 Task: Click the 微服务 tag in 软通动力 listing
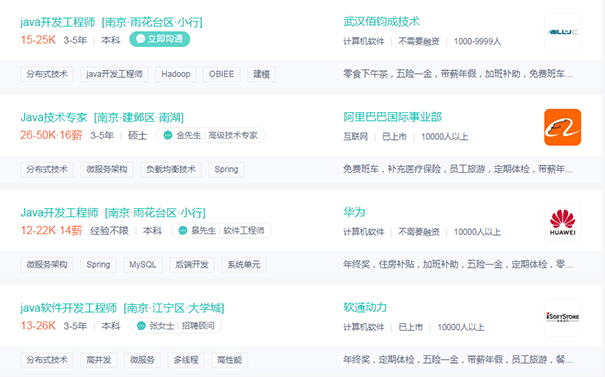(x=142, y=360)
